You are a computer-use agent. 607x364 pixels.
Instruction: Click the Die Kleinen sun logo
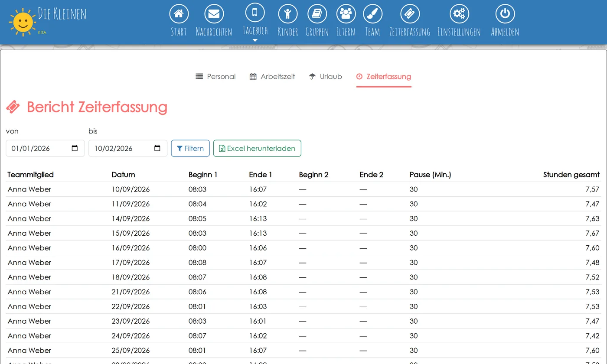pos(22,22)
